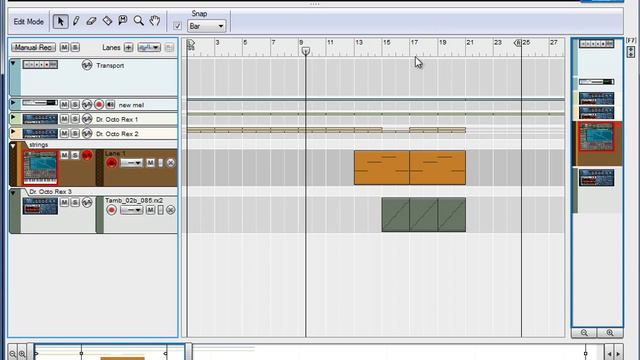
Task: Zoom out horizontally at bottom left
Action: (13, 354)
